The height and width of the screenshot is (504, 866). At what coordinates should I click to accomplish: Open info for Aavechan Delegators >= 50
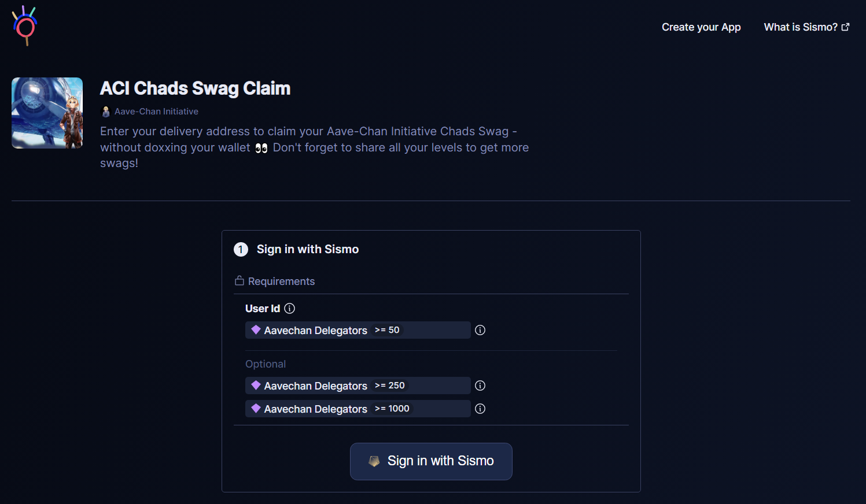pos(480,330)
